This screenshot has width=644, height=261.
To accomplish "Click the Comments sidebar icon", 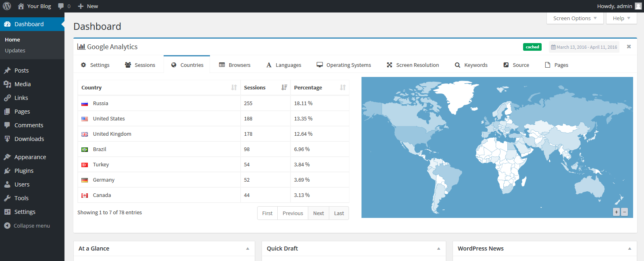I will [7, 125].
